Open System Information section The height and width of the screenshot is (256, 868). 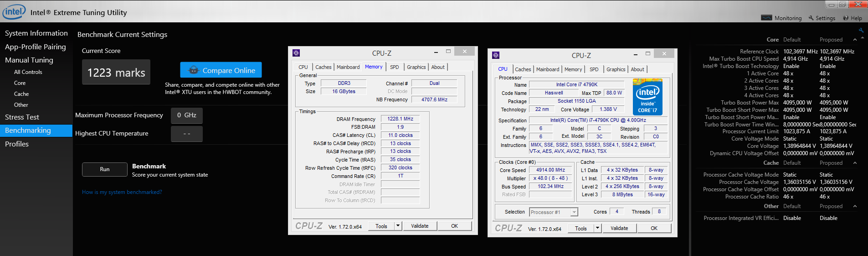(x=36, y=33)
